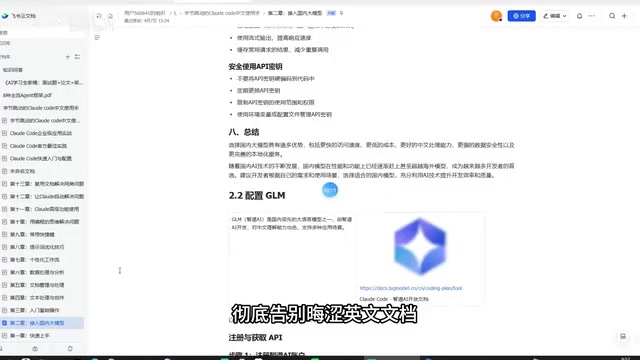640x360 pixels.
Task: Click the bullet 限制API密钥的使用范围和权限
Action: (x=276, y=102)
